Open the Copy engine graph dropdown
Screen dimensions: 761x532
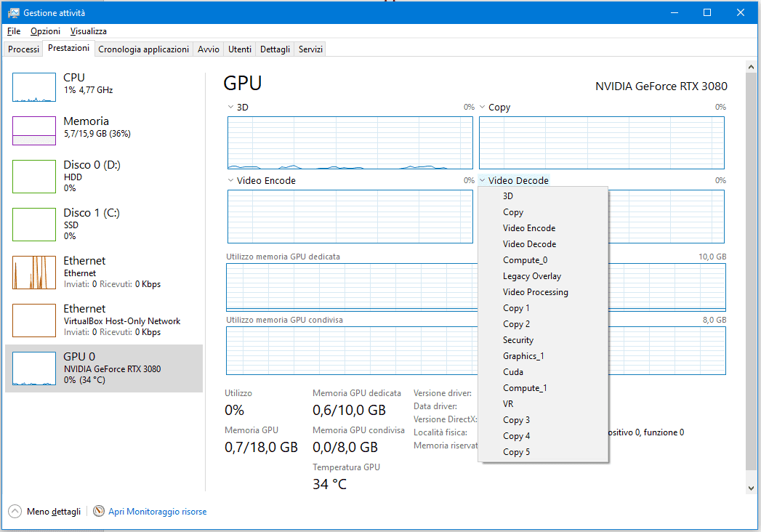[x=483, y=108]
